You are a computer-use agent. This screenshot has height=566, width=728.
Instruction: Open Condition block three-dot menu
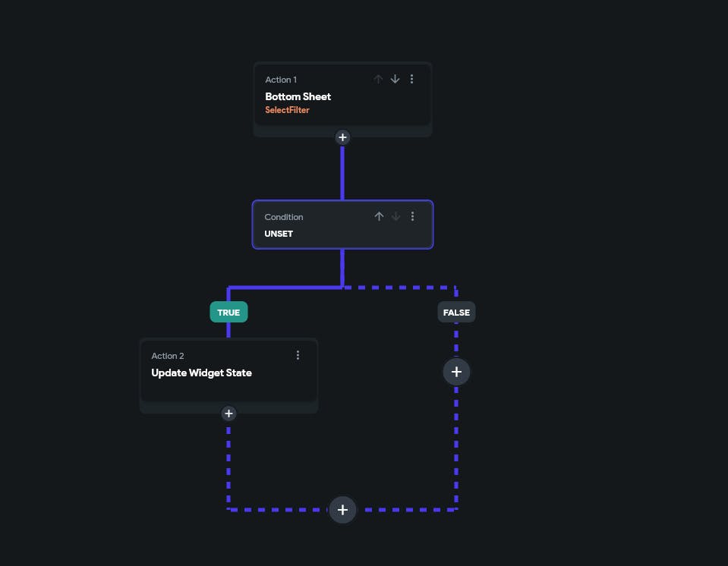tap(412, 217)
